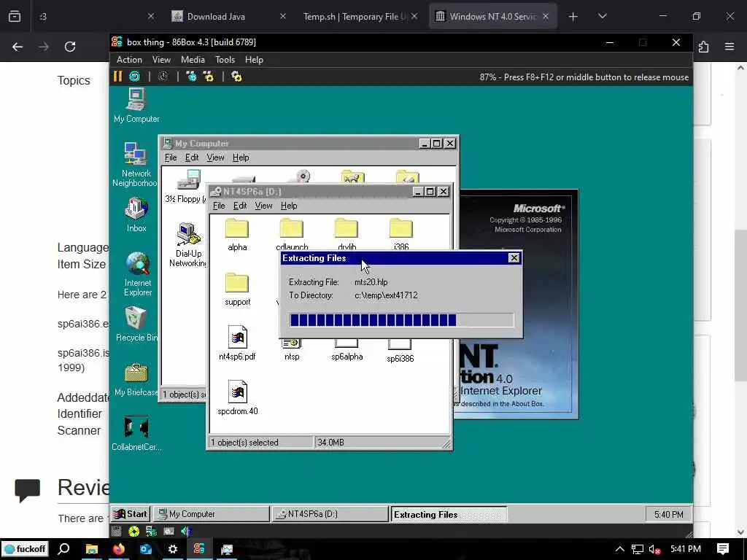Open Outlook from the Windows taskbar
The image size is (747, 560).
click(146, 549)
